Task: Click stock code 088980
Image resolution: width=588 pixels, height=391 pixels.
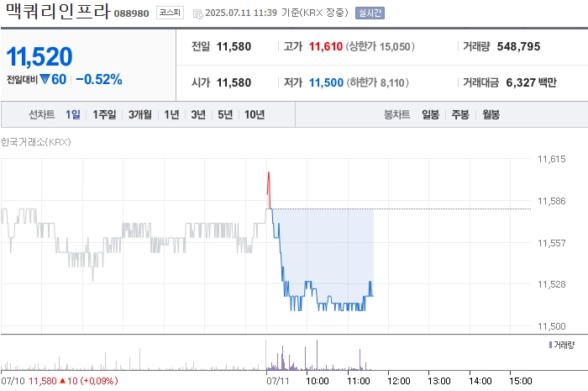Action: [131, 13]
